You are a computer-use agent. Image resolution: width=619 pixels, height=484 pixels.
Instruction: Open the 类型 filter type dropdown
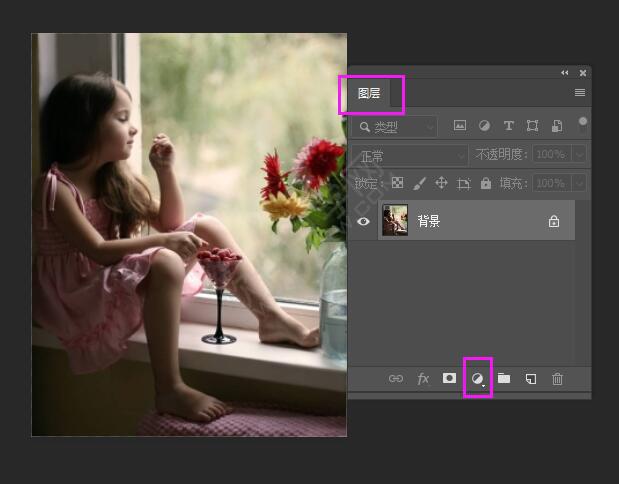tap(395, 127)
